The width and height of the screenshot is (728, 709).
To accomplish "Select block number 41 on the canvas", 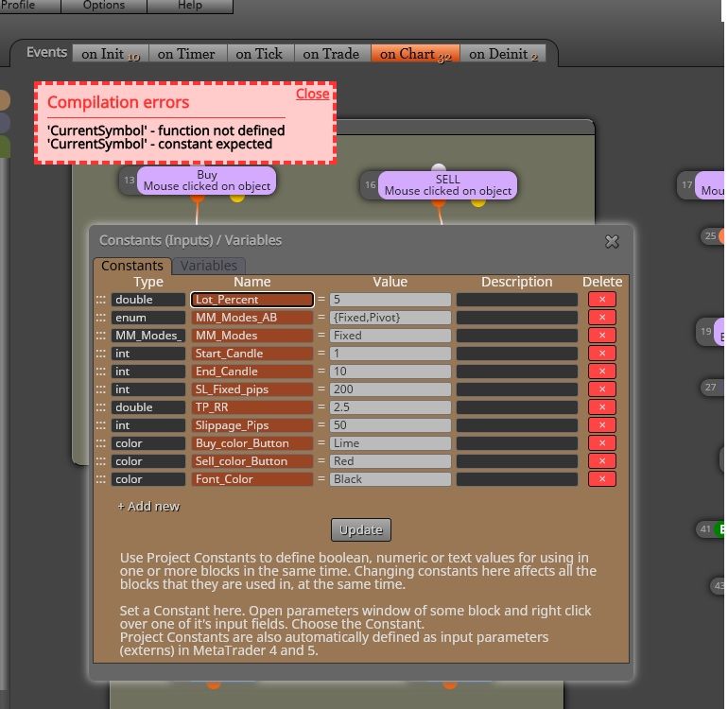I will pyautogui.click(x=711, y=529).
